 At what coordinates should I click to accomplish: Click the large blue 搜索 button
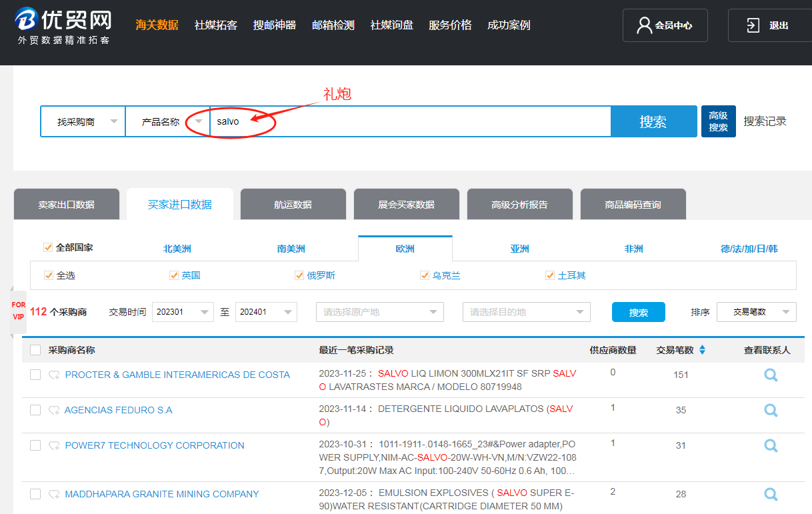(x=653, y=121)
